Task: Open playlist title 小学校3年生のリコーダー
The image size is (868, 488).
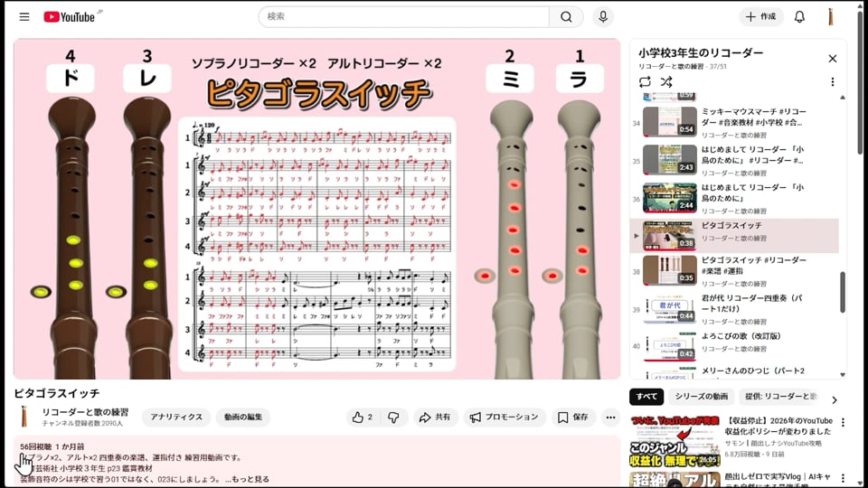Action: tap(700, 53)
